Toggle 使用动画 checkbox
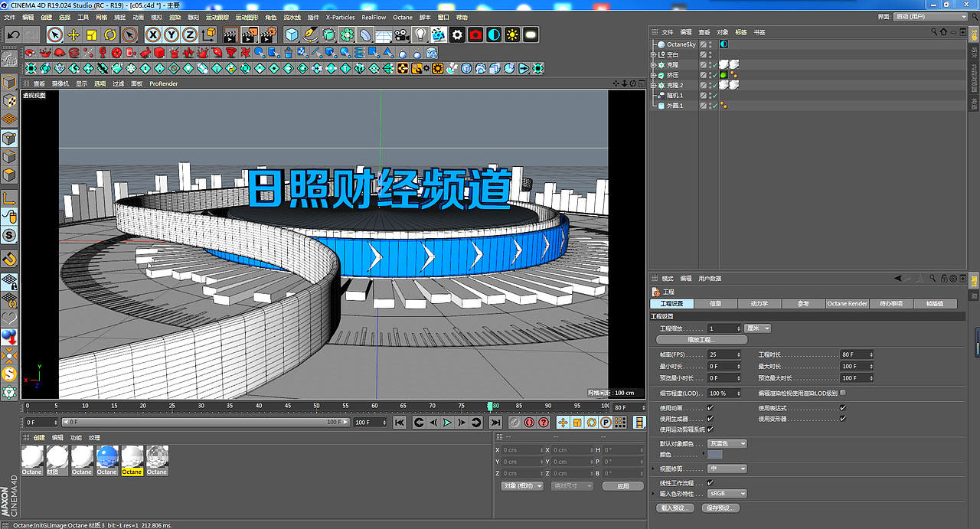 pos(710,408)
